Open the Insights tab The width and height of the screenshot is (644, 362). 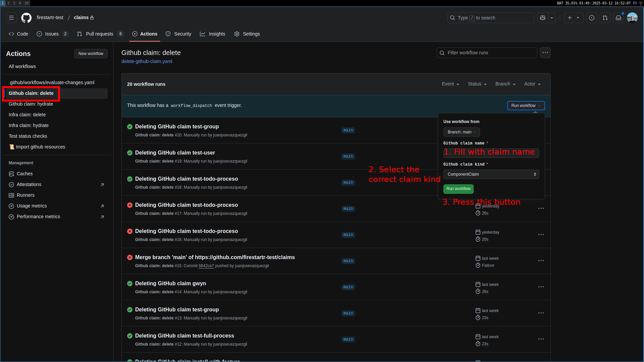click(x=213, y=34)
